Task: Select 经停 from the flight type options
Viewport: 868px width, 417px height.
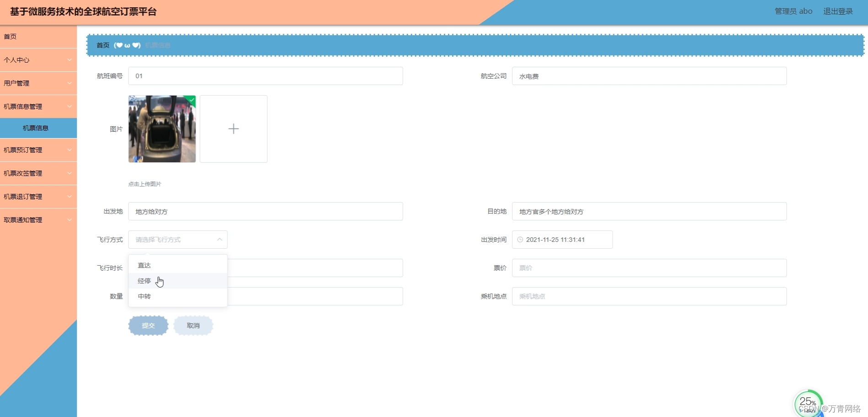Action: 144,280
